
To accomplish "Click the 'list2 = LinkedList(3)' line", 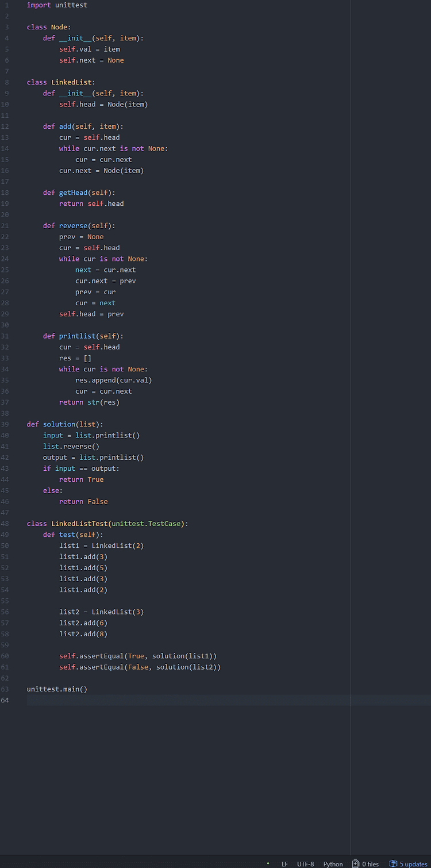I will pyautogui.click(x=102, y=612).
